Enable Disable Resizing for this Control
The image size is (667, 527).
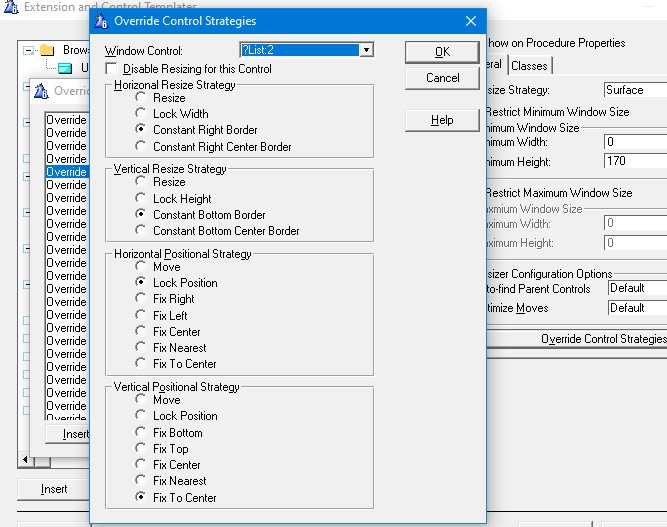[x=111, y=69]
